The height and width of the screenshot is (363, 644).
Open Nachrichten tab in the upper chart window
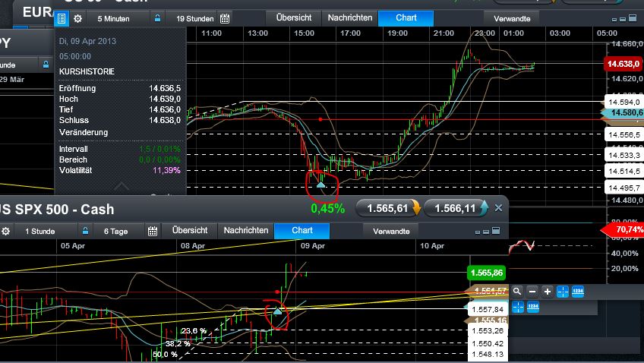click(x=350, y=18)
